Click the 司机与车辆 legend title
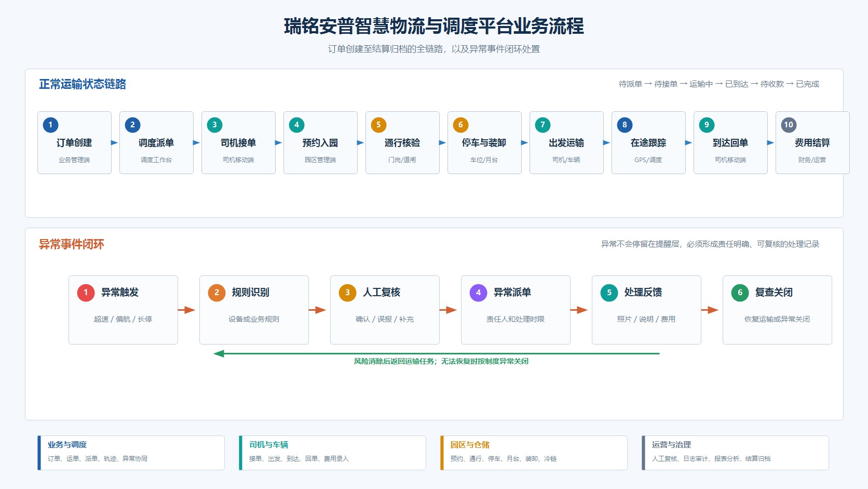This screenshot has width=868, height=489. pos(268,445)
